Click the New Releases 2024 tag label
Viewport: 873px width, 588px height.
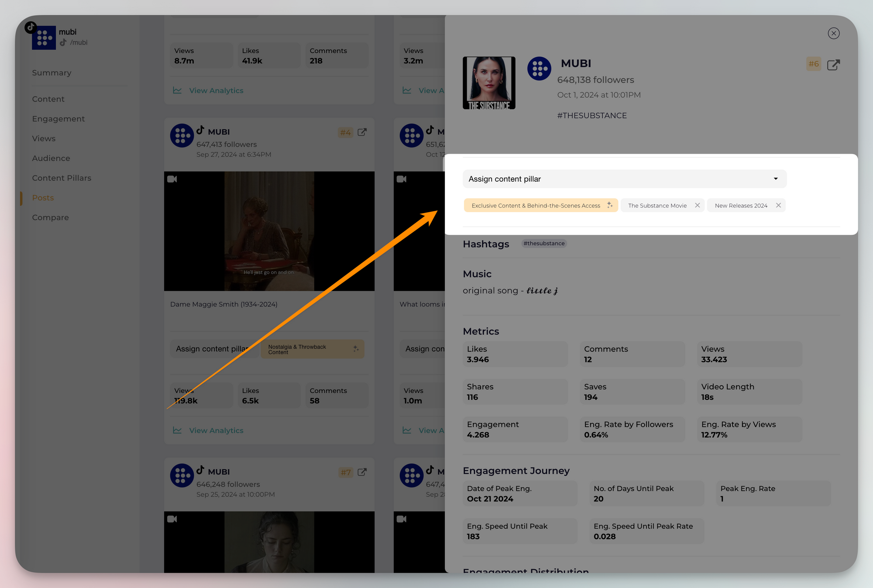click(x=741, y=206)
